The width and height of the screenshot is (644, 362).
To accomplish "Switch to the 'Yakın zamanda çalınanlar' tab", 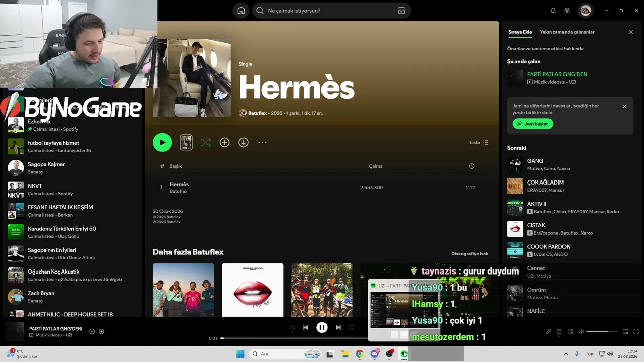I will [x=567, y=32].
